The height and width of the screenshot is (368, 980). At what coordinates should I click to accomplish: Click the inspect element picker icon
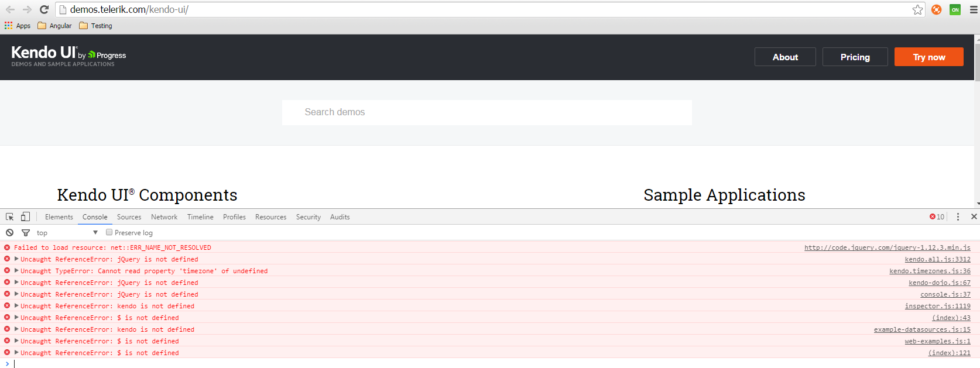point(10,216)
